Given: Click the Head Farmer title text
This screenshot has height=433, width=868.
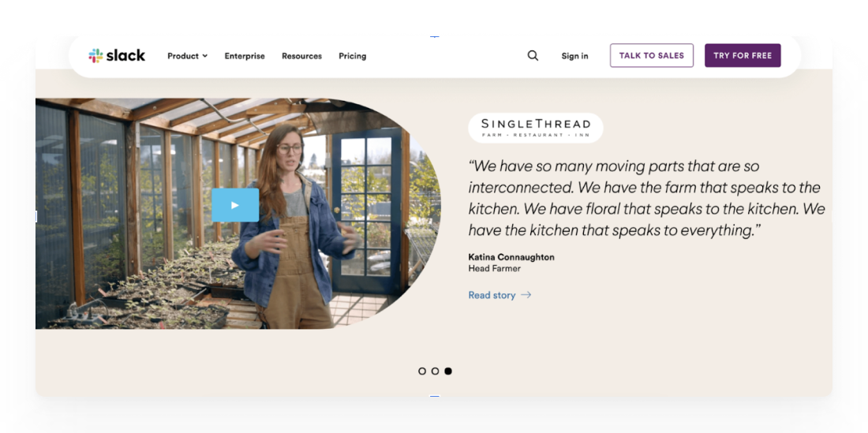Looking at the screenshot, I should tap(494, 269).
